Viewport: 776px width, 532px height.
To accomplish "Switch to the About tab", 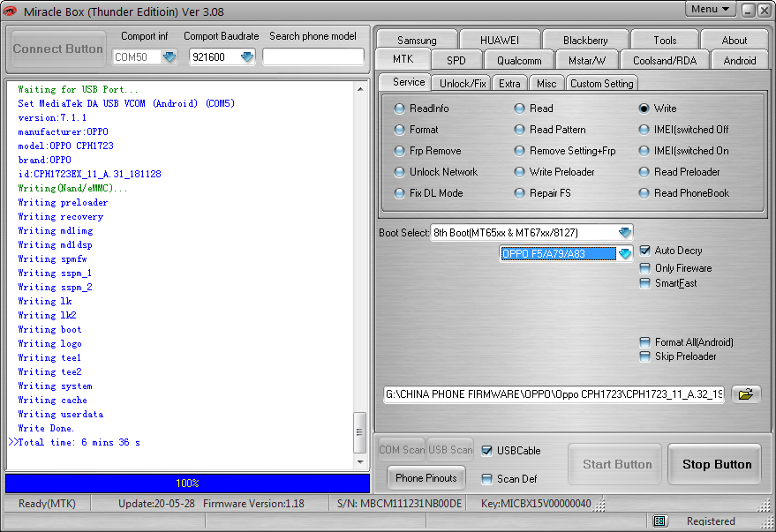I will 735,40.
